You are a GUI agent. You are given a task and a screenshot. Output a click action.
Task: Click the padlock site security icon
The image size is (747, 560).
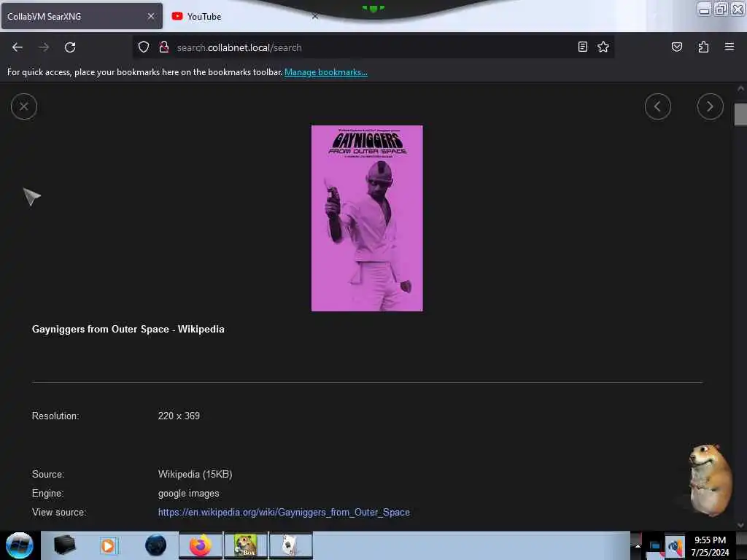[164, 47]
